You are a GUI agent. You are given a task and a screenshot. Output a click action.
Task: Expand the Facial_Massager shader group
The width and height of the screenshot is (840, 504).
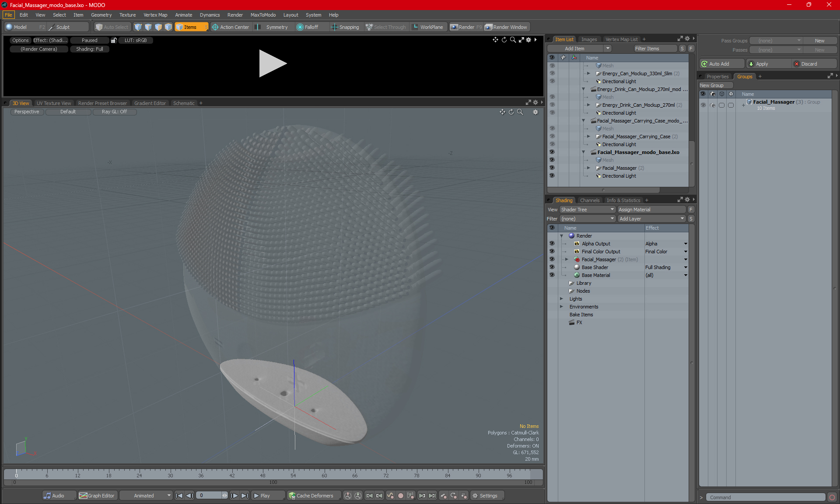tap(567, 259)
